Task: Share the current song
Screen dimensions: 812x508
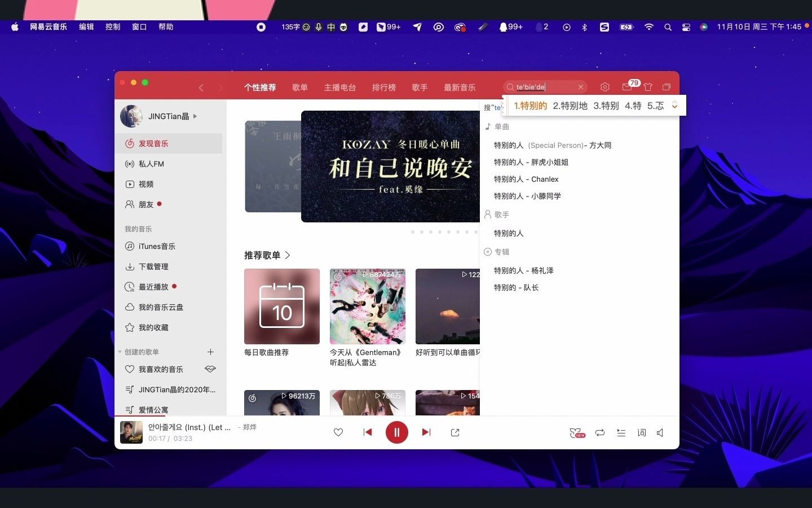Action: point(455,432)
